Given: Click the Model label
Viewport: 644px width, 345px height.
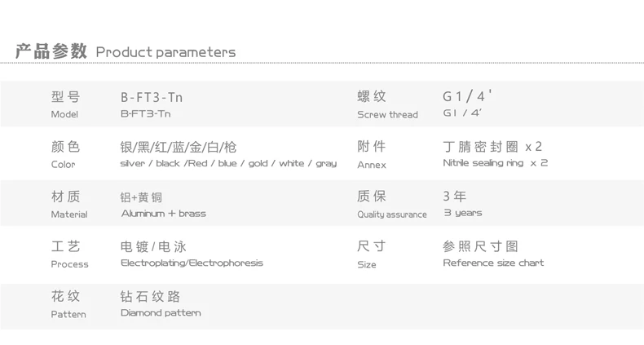Looking at the screenshot, I should pyautogui.click(x=64, y=115).
